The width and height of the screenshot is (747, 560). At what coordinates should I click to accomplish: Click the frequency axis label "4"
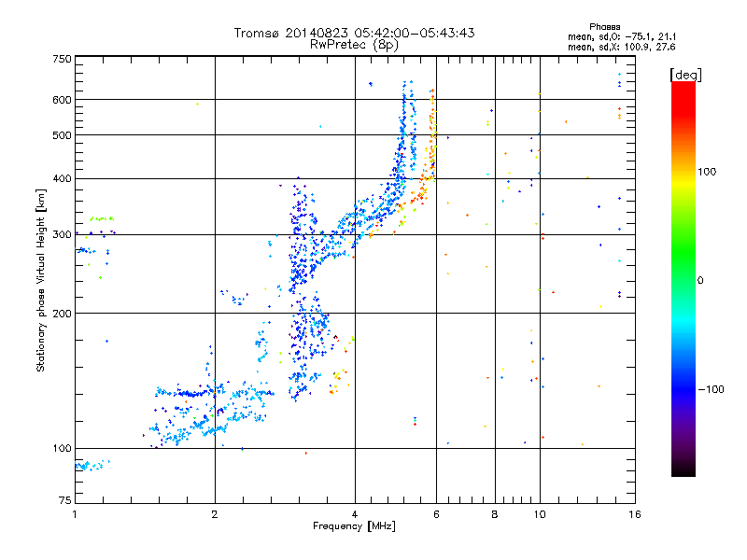[355, 514]
